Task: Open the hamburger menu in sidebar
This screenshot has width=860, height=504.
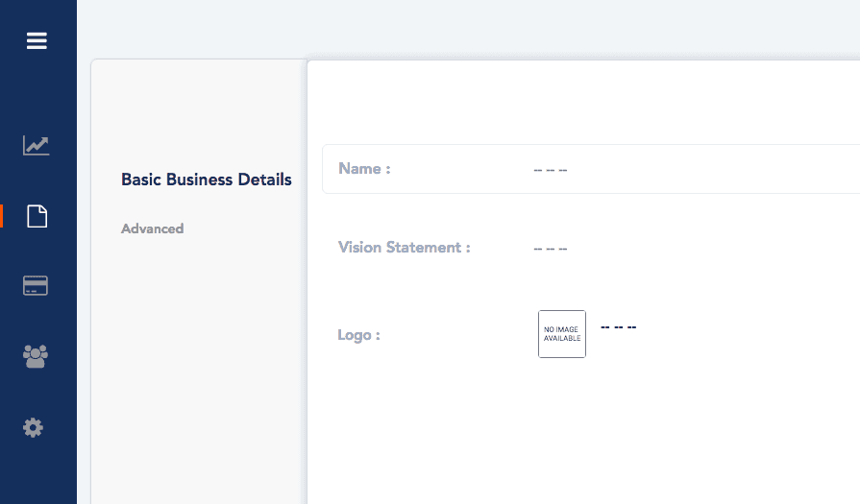Action: [37, 40]
